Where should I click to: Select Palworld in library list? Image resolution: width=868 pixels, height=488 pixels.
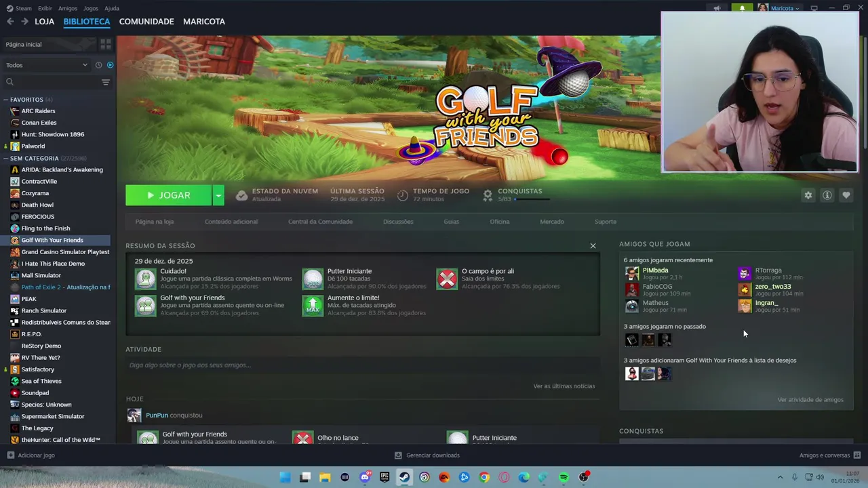(x=33, y=146)
